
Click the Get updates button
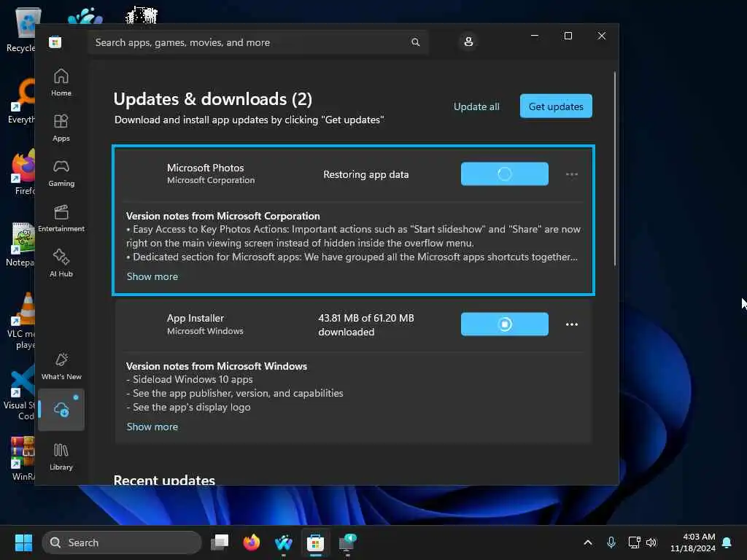[x=556, y=106]
